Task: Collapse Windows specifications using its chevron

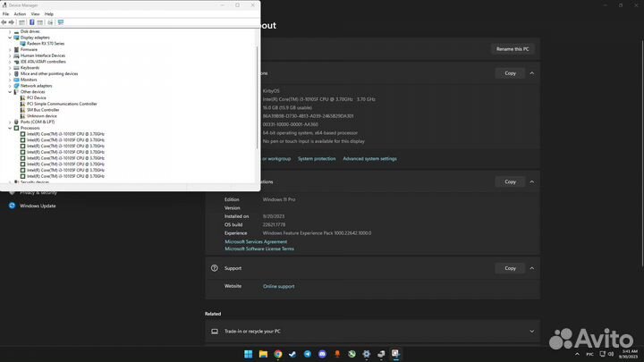Action: (x=532, y=181)
